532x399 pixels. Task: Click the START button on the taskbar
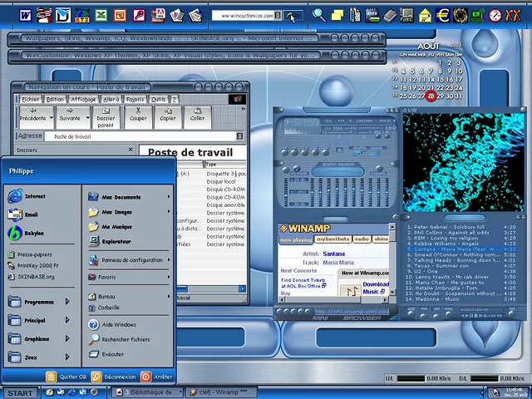pos(20,392)
